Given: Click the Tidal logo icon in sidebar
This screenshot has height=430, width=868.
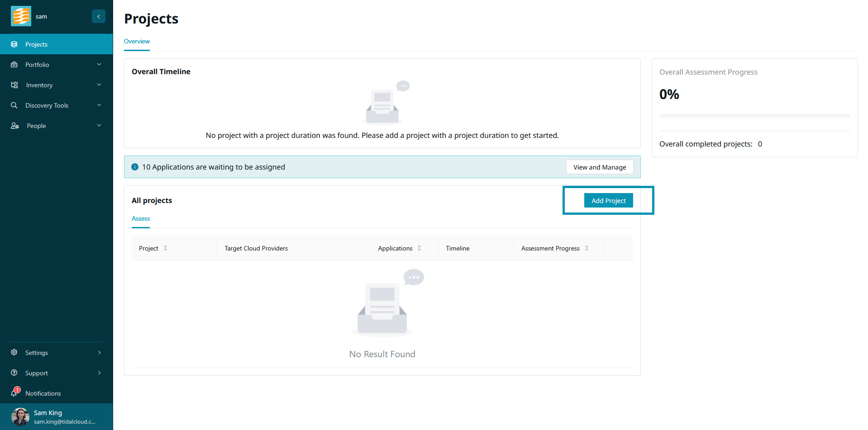Looking at the screenshot, I should click(x=21, y=16).
